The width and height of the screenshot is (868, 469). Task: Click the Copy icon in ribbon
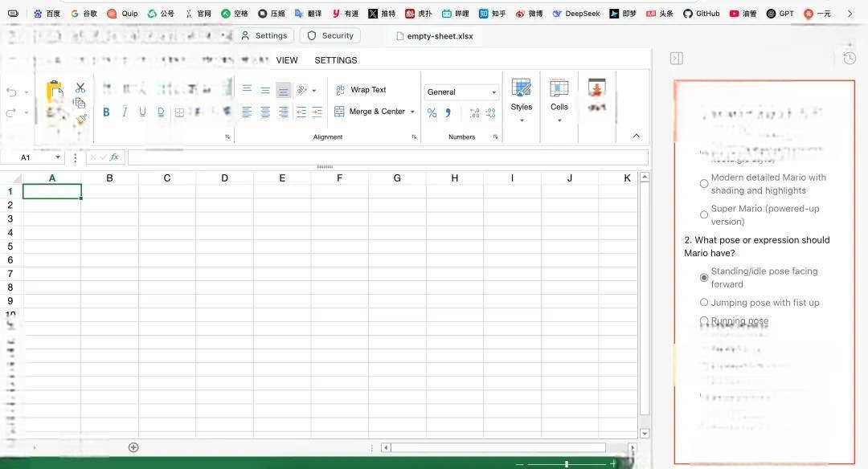[80, 103]
